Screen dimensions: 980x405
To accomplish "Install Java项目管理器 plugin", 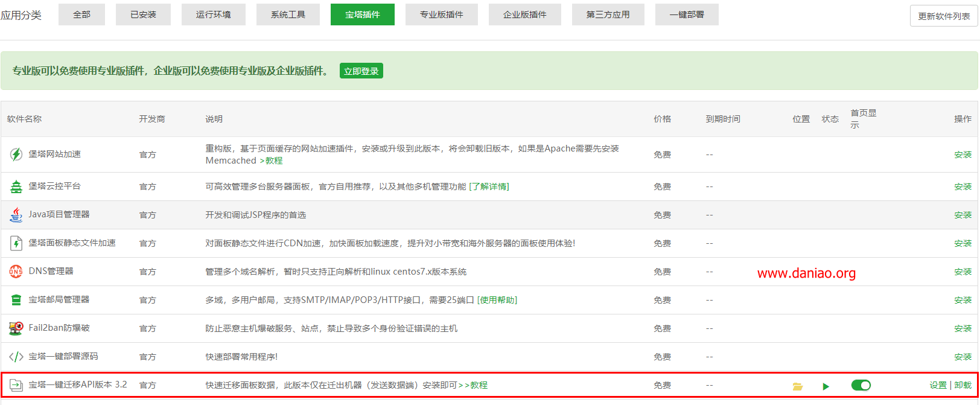I will [x=963, y=215].
